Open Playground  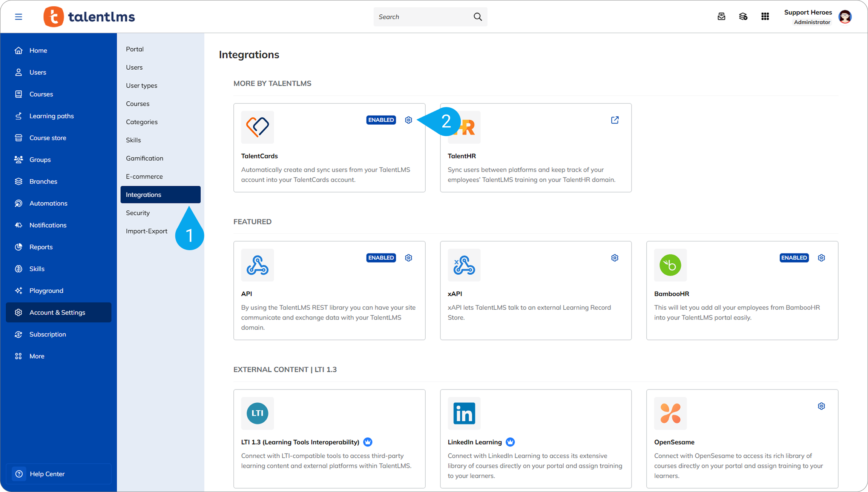click(58, 291)
